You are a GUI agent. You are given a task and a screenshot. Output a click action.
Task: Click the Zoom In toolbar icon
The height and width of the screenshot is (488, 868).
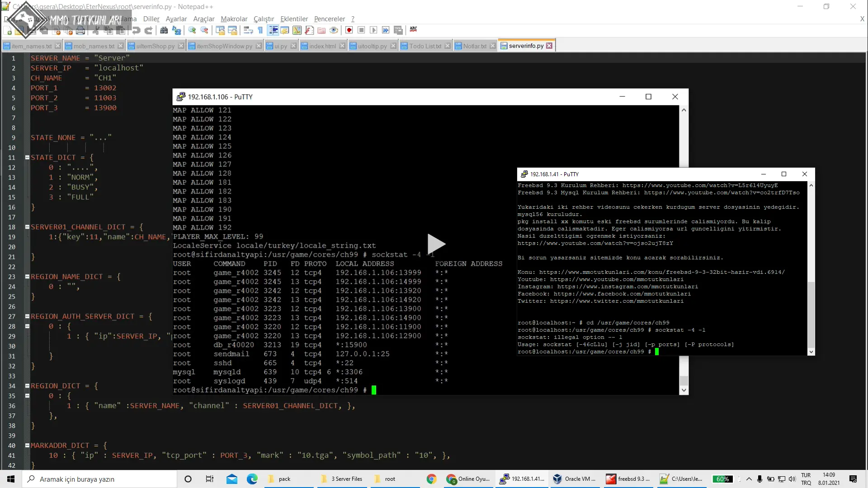point(192,30)
